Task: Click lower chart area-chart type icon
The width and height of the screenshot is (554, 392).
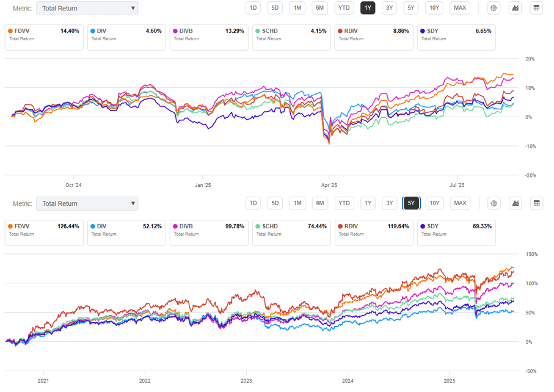Action: coord(515,203)
